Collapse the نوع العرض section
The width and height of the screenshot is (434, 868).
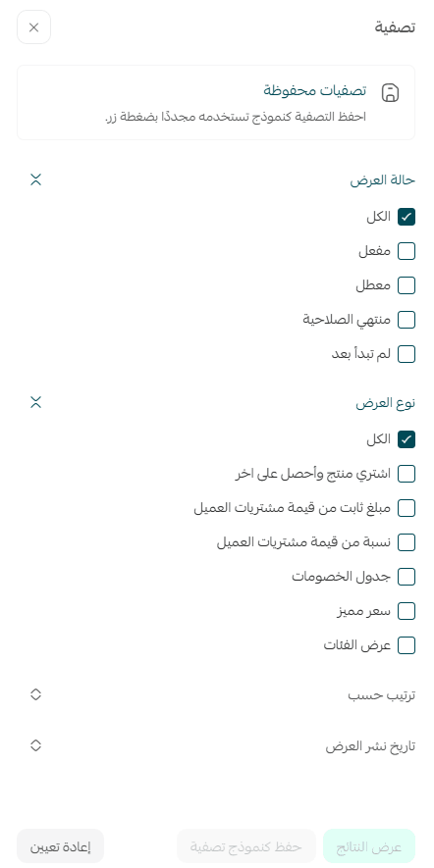(36, 402)
